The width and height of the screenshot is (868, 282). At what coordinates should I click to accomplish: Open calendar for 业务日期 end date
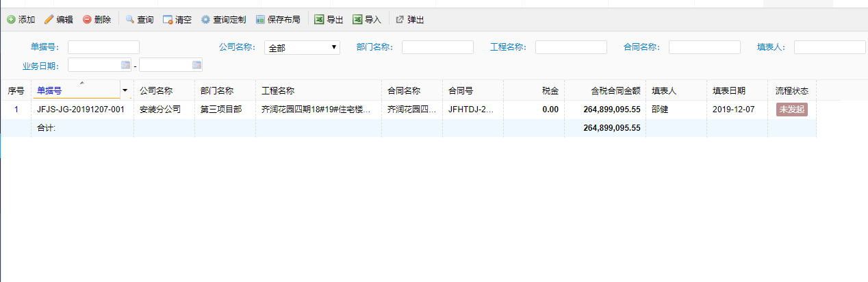tap(197, 65)
